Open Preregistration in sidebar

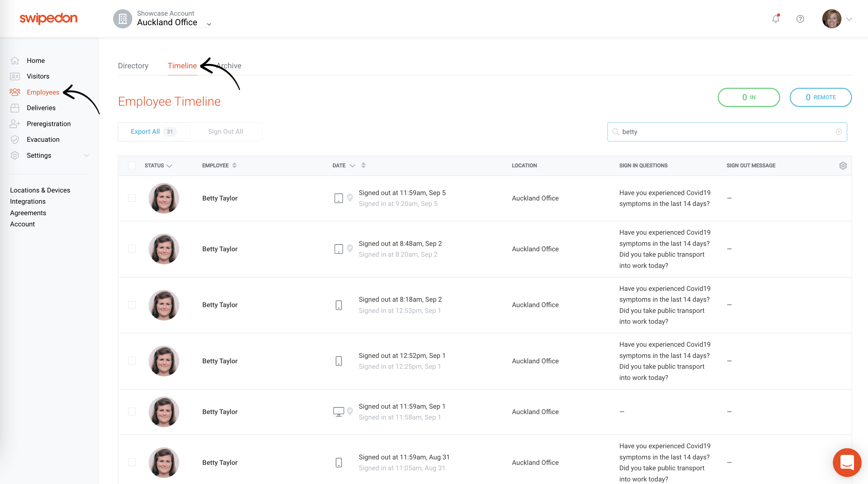pyautogui.click(x=49, y=124)
